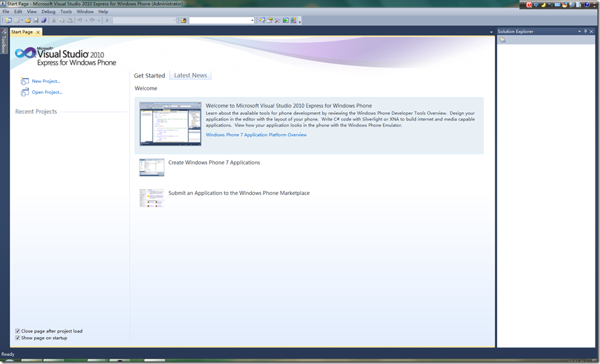The image size is (600, 364).
Task: Click the blue help question mark icon
Action: 587,5
